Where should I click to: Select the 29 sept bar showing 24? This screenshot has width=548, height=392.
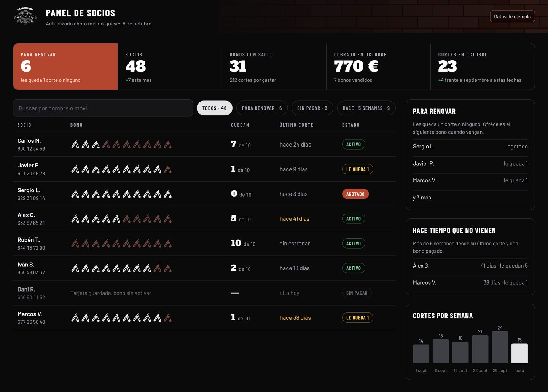point(500,347)
